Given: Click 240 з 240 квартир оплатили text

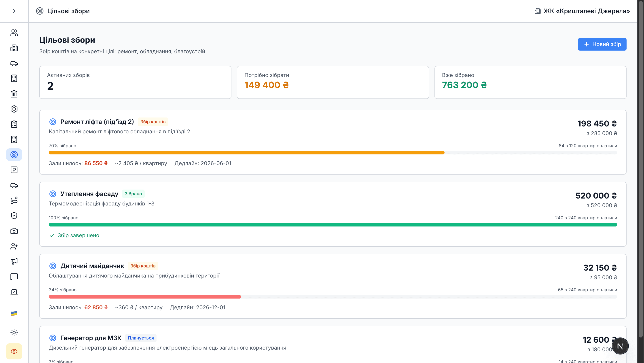Looking at the screenshot, I should pos(586,218).
